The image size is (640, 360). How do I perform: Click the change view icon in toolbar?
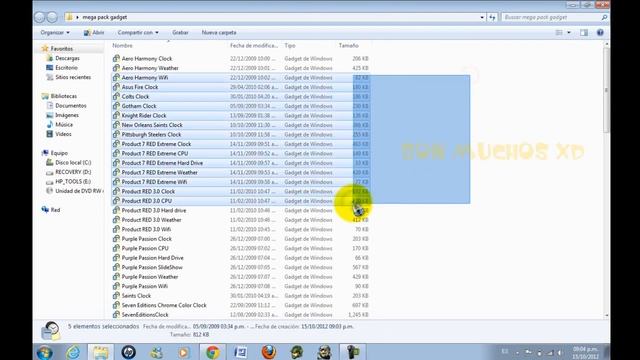point(559,33)
